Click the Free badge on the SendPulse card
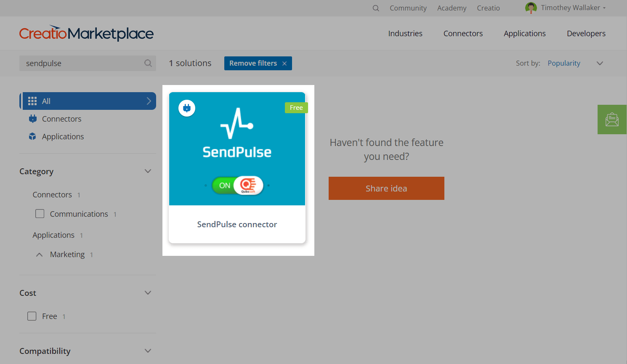The height and width of the screenshot is (364, 627). coord(296,108)
